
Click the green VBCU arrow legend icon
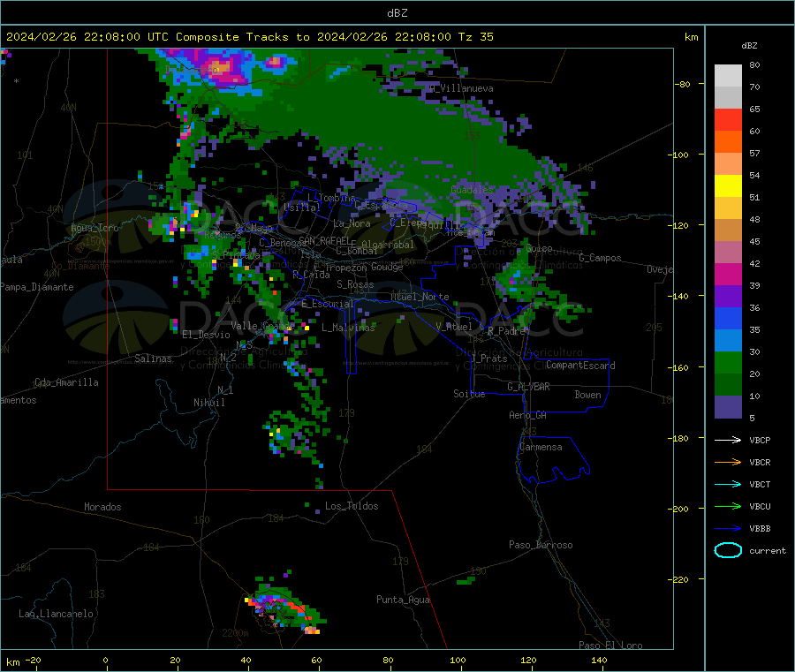point(728,506)
